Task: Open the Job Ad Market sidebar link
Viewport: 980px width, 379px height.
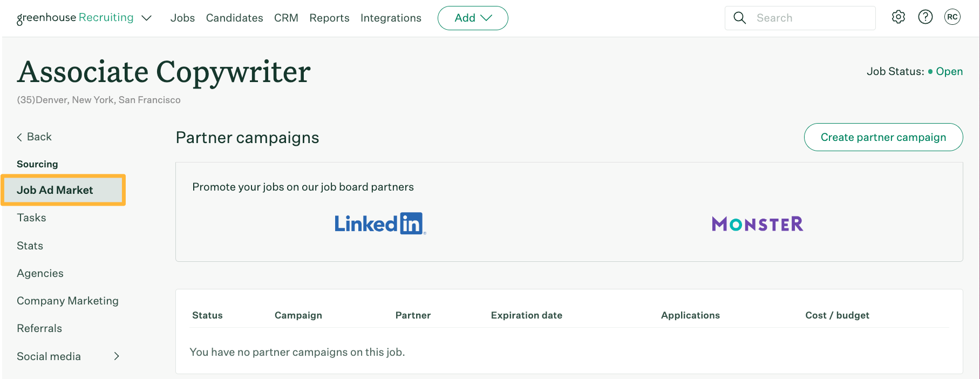Action: pyautogui.click(x=55, y=189)
